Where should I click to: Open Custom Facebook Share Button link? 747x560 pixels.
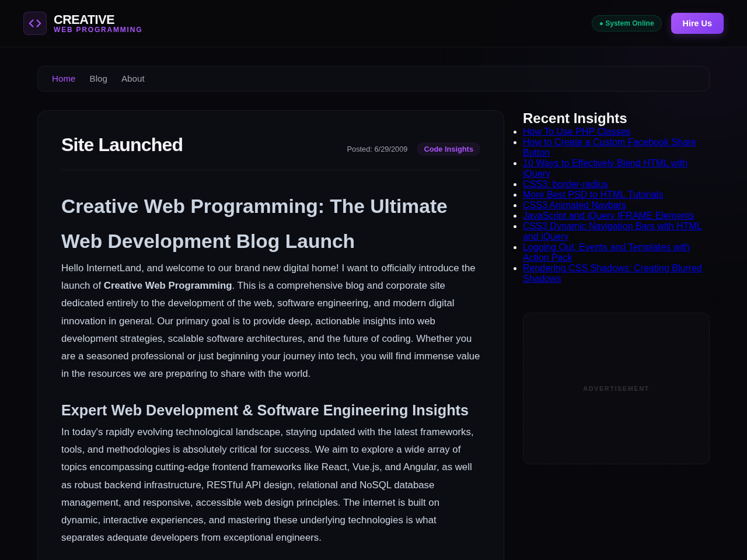tap(609, 148)
